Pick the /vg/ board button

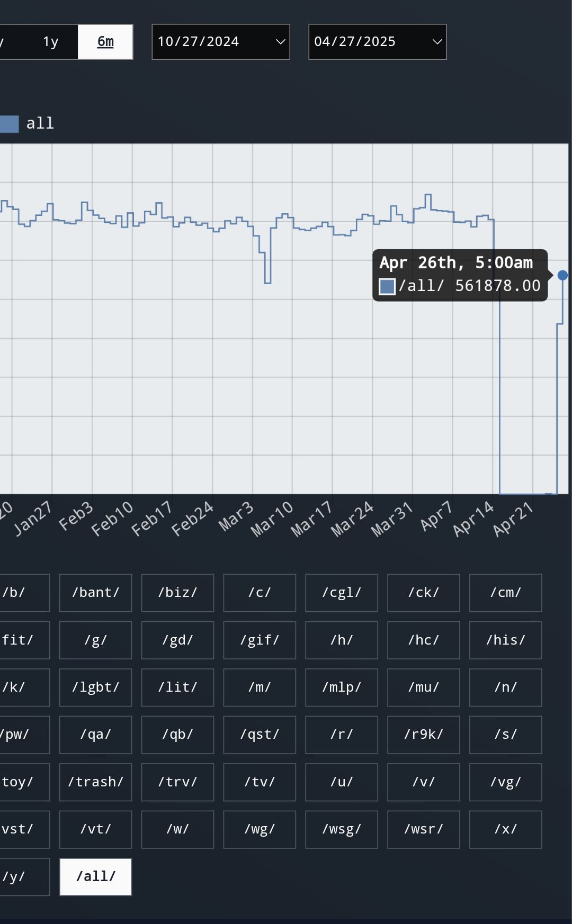click(505, 782)
